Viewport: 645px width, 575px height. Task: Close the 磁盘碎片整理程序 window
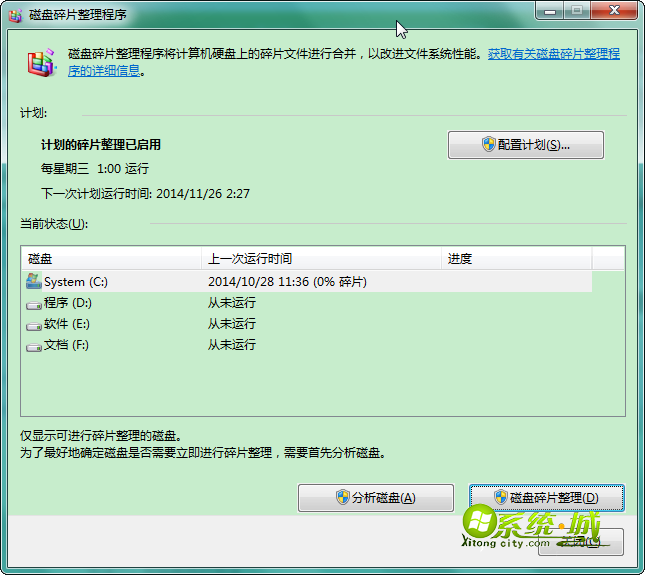point(614,10)
